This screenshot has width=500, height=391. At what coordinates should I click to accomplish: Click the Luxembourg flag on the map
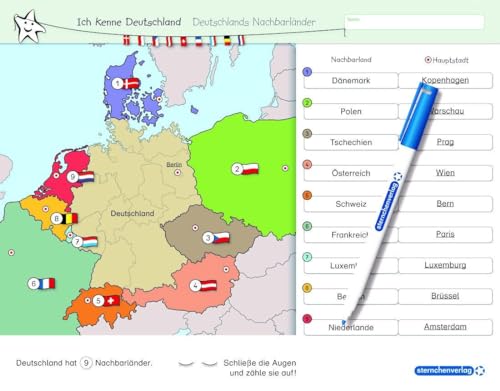click(x=90, y=242)
